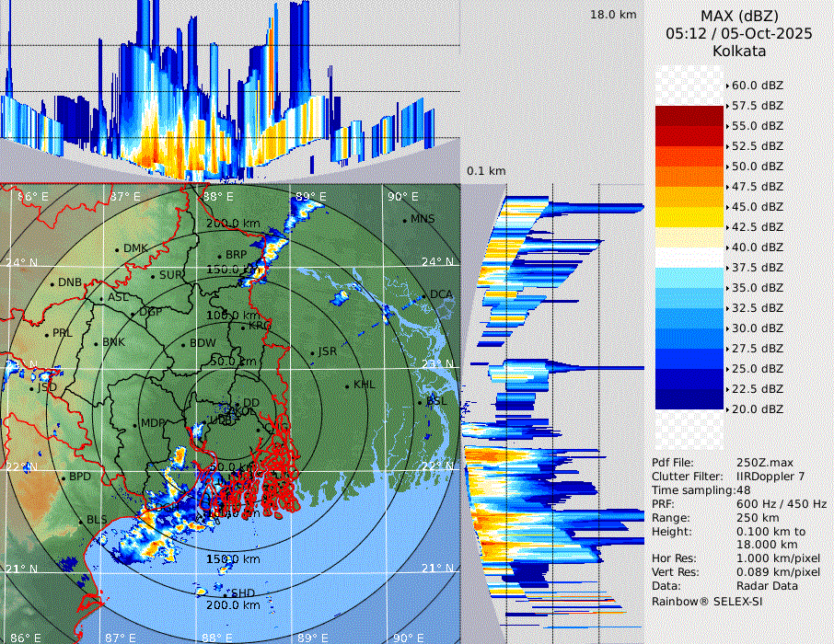Click the dark red 55.0 dBZ swatch

pos(689,116)
